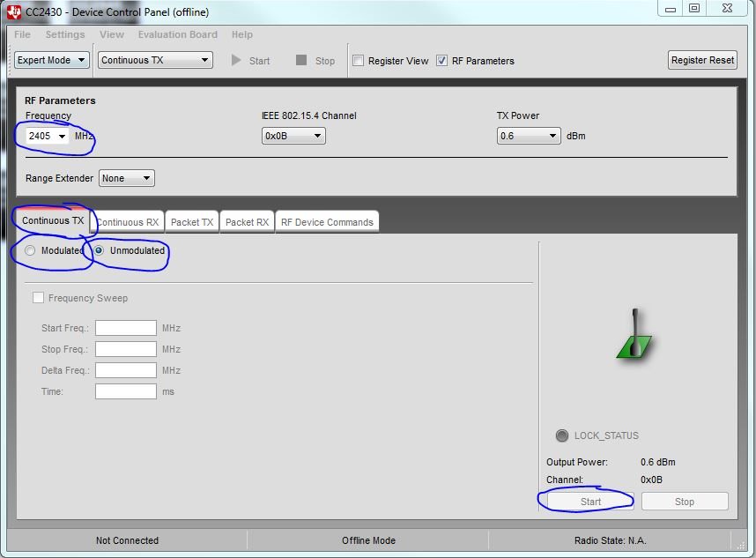Switch to the RF Device Commands tab
This screenshot has height=558, width=756.
click(x=327, y=222)
